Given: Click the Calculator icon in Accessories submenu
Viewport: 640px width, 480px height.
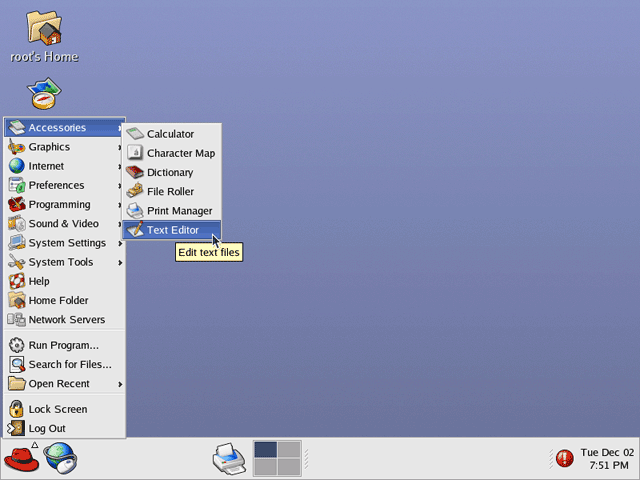Looking at the screenshot, I should pyautogui.click(x=135, y=134).
